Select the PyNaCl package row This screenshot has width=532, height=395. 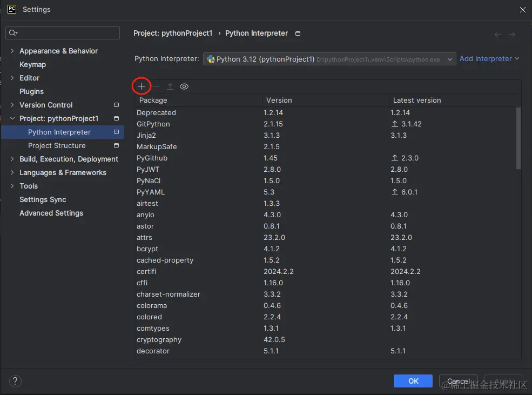pyautogui.click(x=325, y=181)
